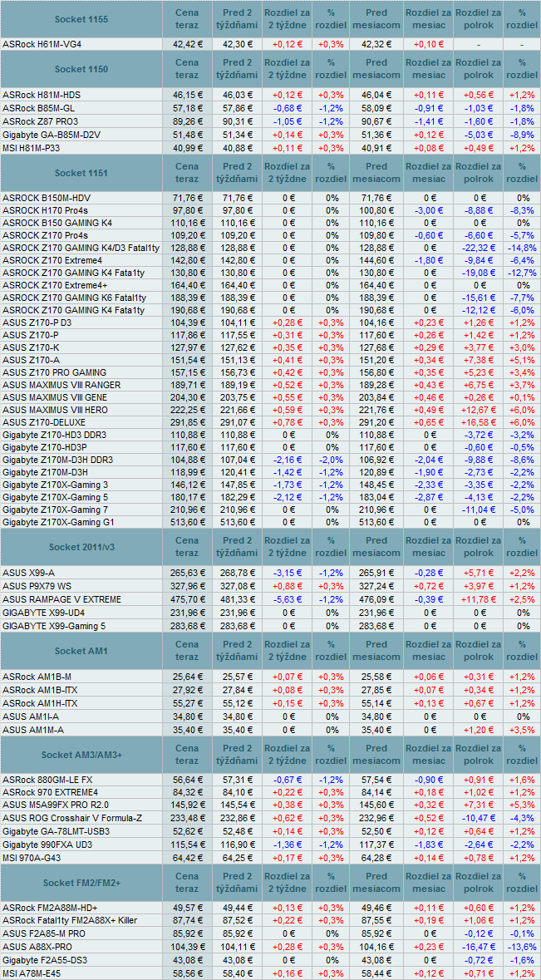Select ASRock AM1B-M product name

click(x=37, y=677)
